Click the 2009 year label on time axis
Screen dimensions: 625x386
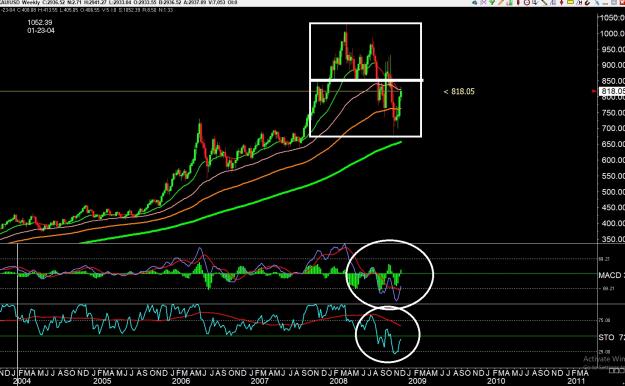click(x=418, y=381)
